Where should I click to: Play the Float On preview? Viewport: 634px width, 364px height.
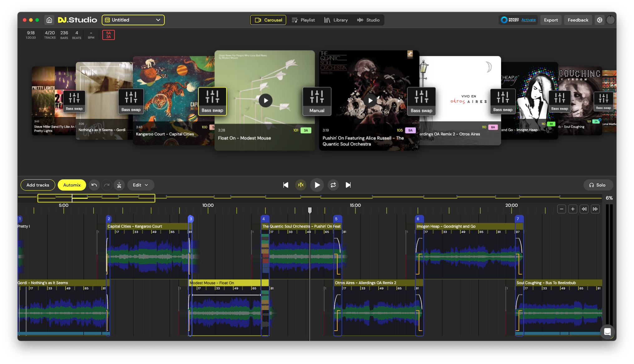click(x=266, y=100)
